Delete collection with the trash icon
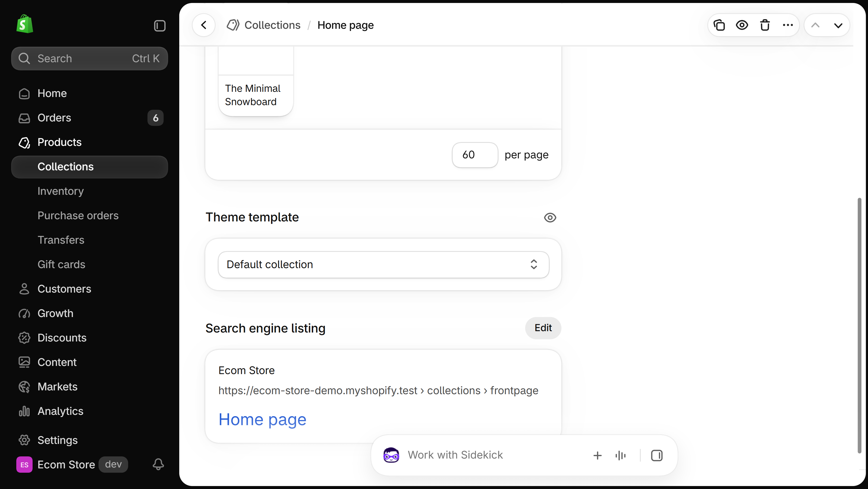This screenshot has height=489, width=868. click(x=765, y=25)
